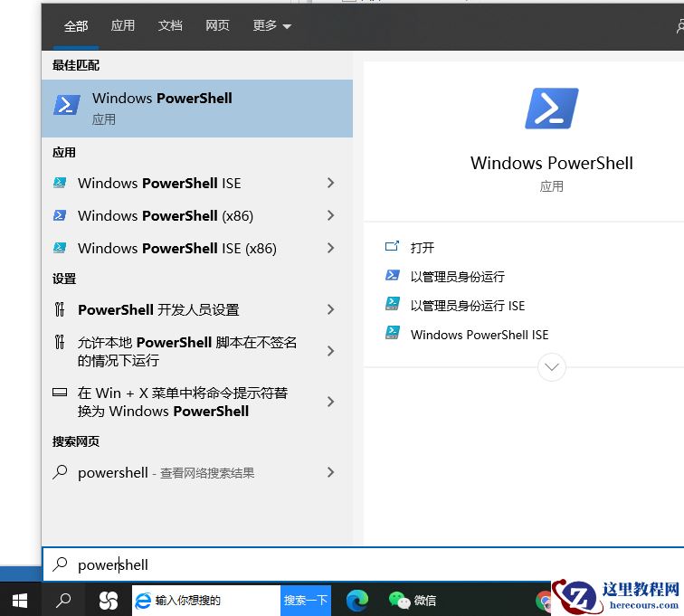Screen dimensions: 684x616
Task: Select Windows PowerShell (x86) app result
Action: coord(197,215)
